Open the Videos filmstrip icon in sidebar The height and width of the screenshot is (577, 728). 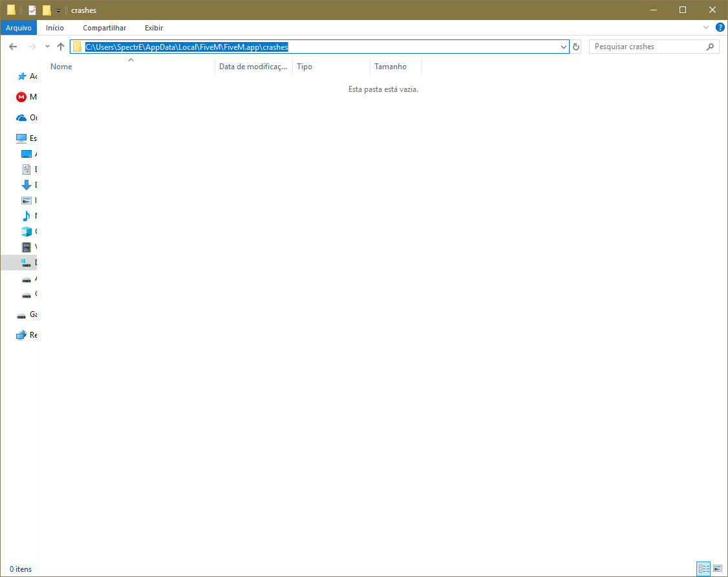click(x=27, y=246)
